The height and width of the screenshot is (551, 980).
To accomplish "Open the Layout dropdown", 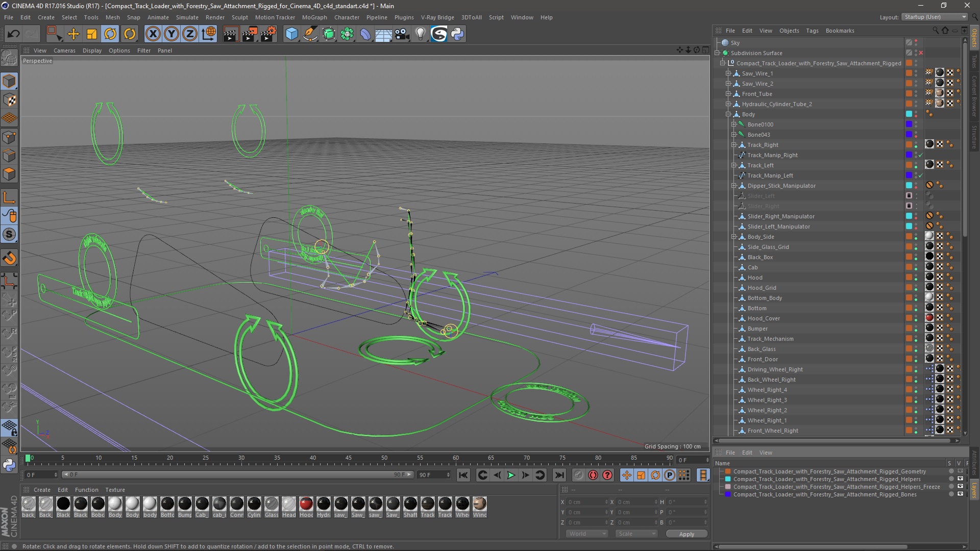I will coord(935,17).
